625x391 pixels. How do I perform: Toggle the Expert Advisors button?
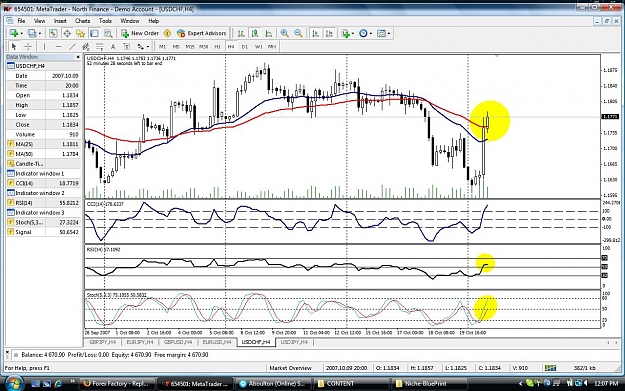202,33
